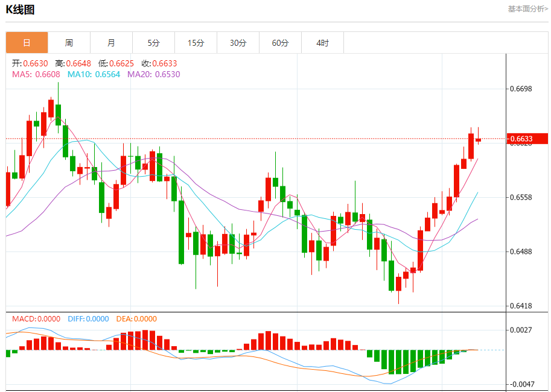551x392 pixels.
Task: Click the 0.6698 price axis label
Action: coord(521,89)
